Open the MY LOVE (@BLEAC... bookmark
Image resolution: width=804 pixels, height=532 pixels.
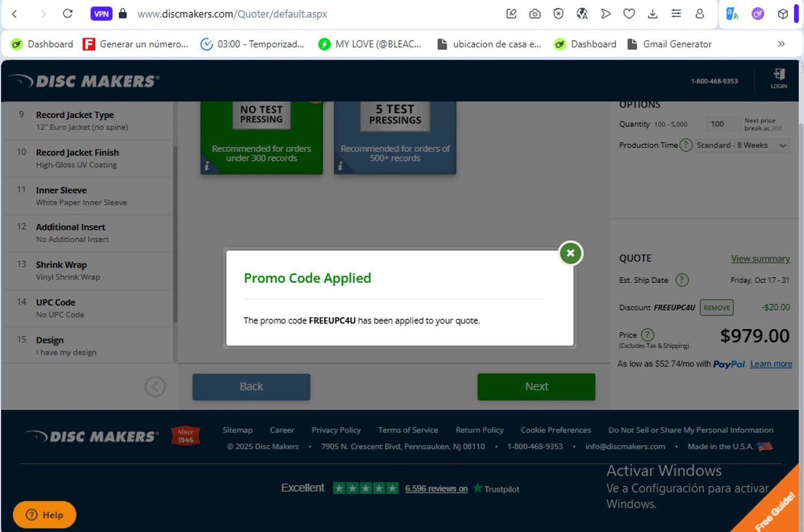[x=369, y=44]
